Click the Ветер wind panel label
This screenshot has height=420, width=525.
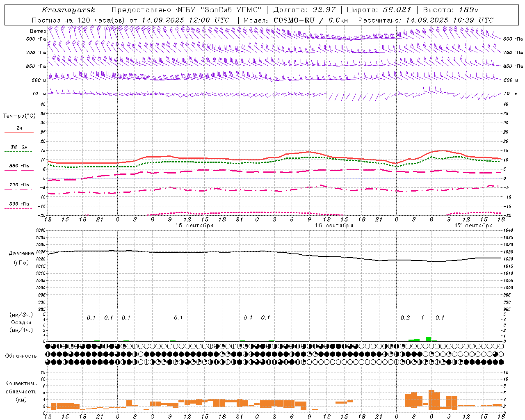(x=38, y=31)
